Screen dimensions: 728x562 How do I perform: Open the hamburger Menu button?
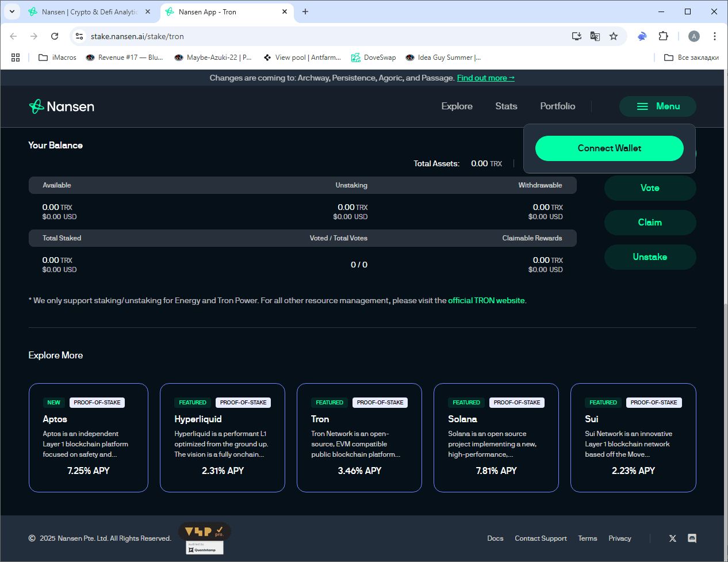(x=658, y=106)
